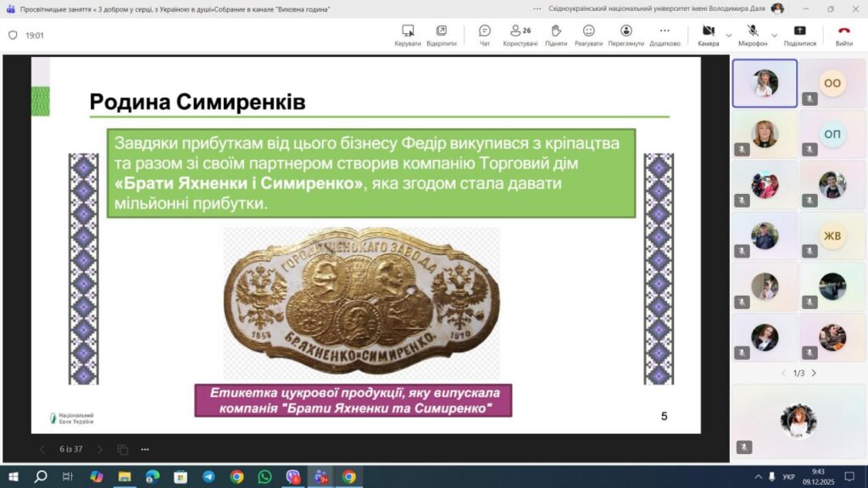Leave the meeting with Вийти button
The height and width of the screenshot is (488, 868).
(x=843, y=35)
